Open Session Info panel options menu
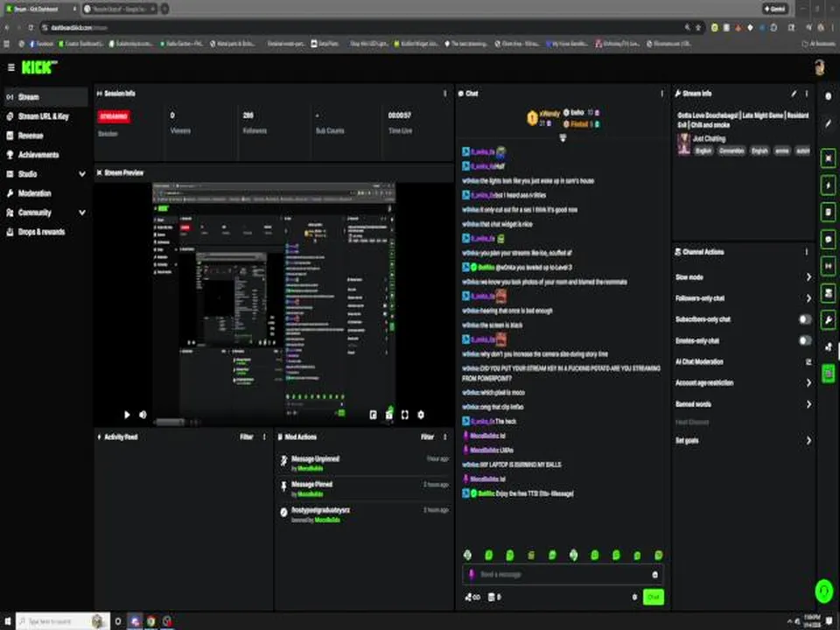 [x=444, y=94]
